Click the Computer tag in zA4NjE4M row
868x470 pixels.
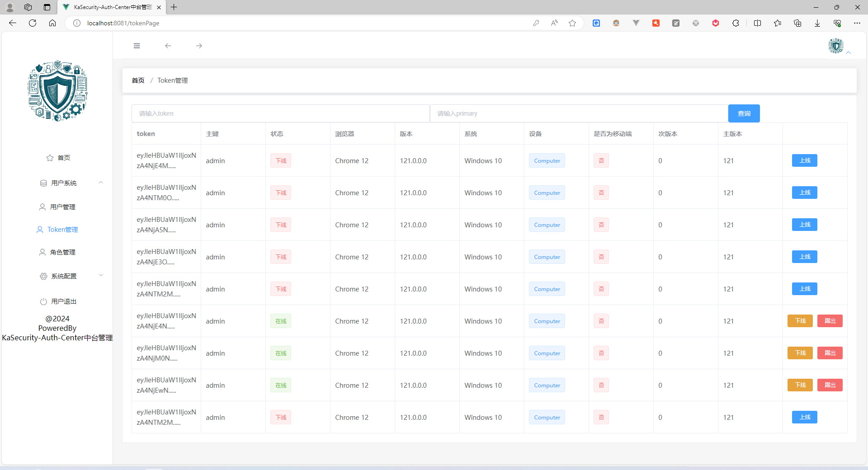pyautogui.click(x=547, y=160)
